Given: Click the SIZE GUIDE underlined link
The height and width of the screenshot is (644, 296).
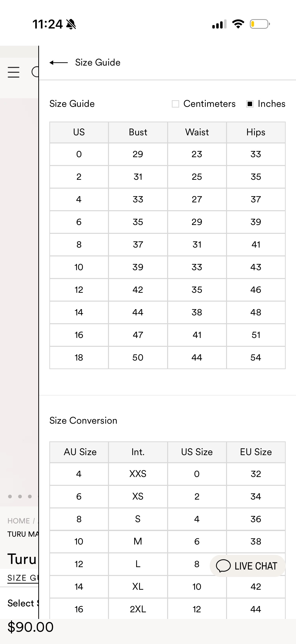Looking at the screenshot, I should coord(23,578).
